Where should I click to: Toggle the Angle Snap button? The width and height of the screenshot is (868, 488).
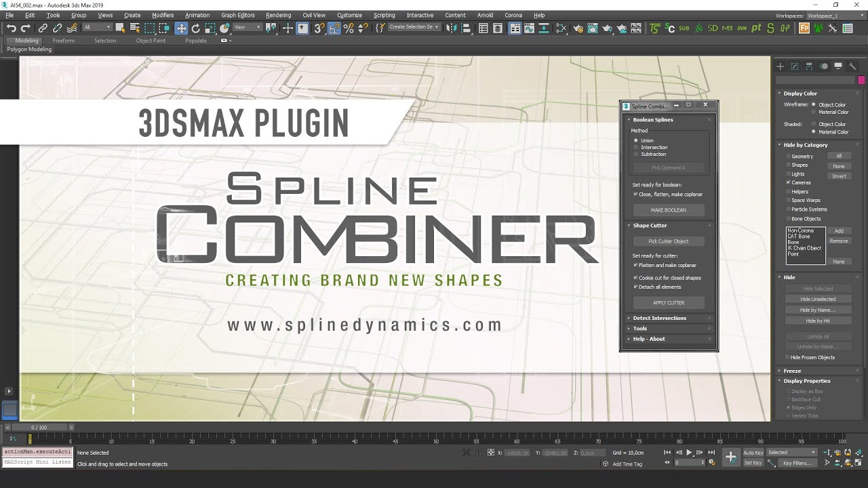(334, 28)
